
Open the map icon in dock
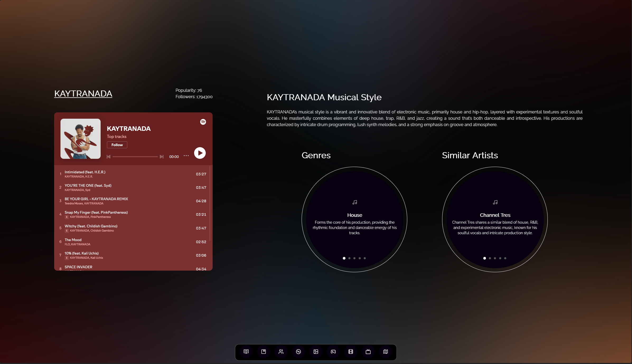(386, 352)
